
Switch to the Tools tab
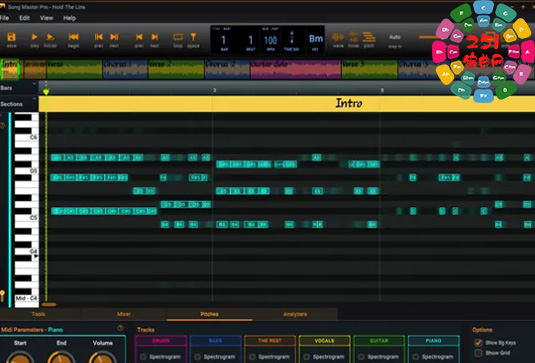coord(38,314)
